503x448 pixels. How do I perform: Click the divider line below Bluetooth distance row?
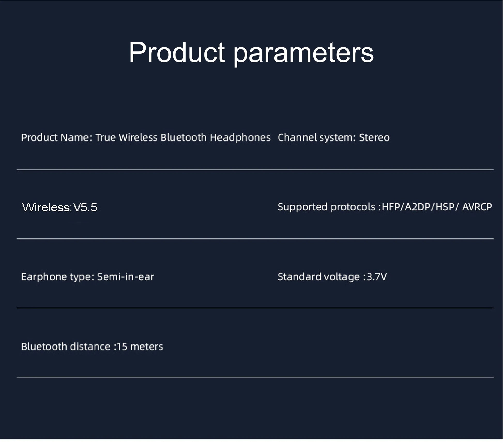(255, 377)
